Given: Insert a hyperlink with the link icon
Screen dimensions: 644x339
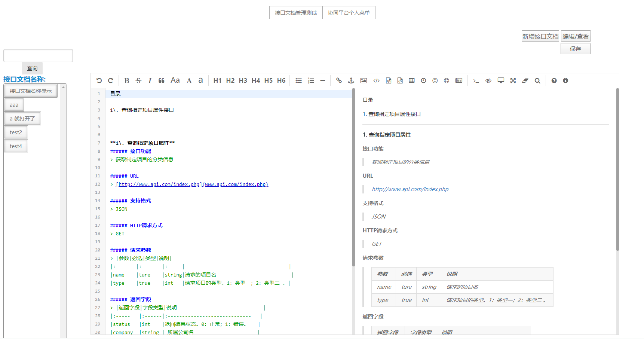Looking at the screenshot, I should [x=339, y=80].
